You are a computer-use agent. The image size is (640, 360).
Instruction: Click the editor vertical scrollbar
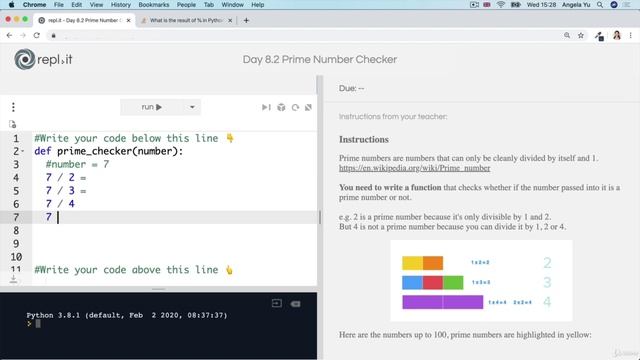320,217
